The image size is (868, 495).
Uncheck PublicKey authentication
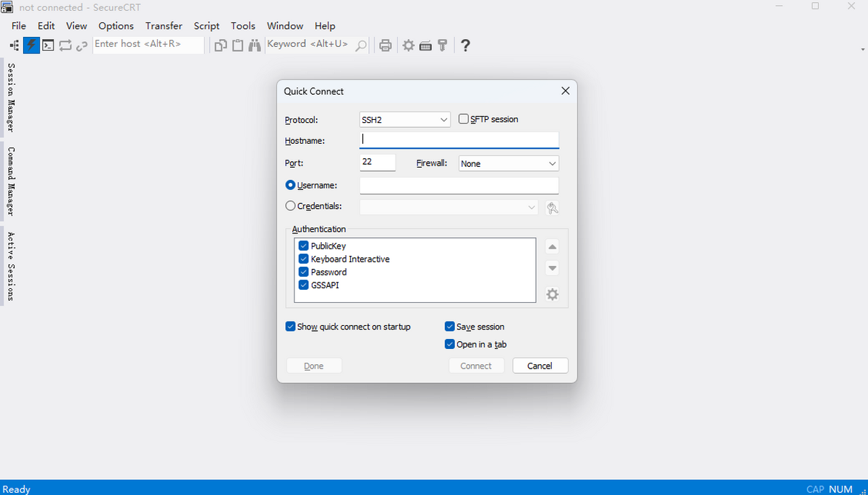(304, 246)
